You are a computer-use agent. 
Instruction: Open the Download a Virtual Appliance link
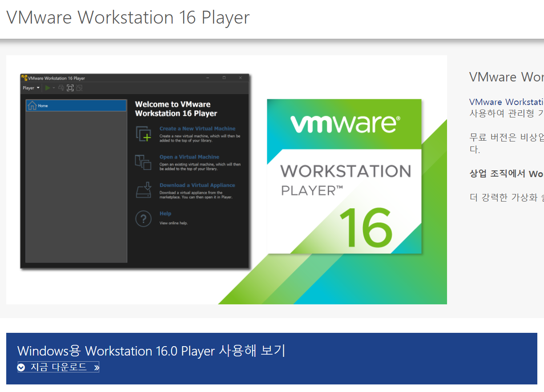197,185
